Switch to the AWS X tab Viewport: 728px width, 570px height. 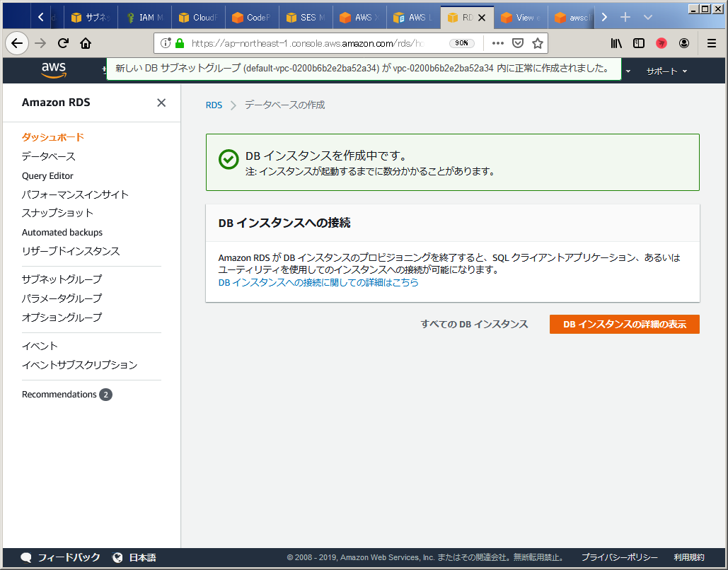(x=360, y=18)
